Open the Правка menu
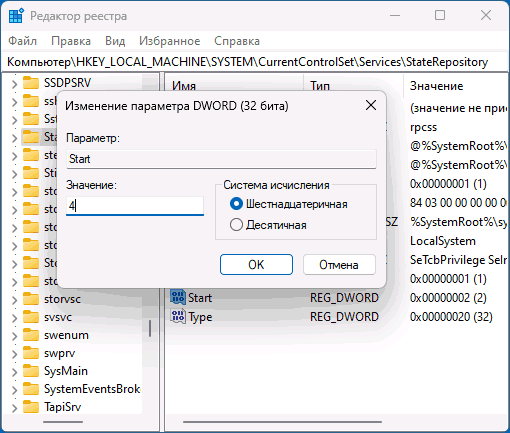Image resolution: width=510 pixels, height=433 pixels. (71, 41)
